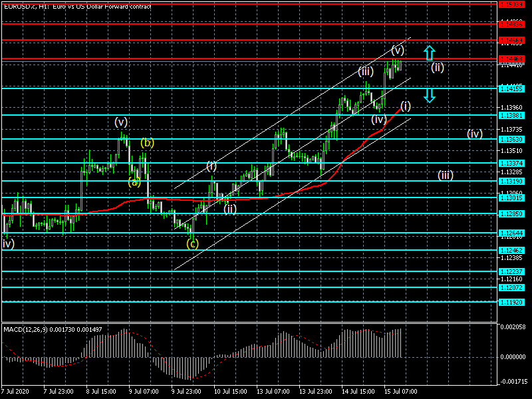Click the cyan 1.13881 price level tag
Screen dimensions: 532x399
[511, 116]
